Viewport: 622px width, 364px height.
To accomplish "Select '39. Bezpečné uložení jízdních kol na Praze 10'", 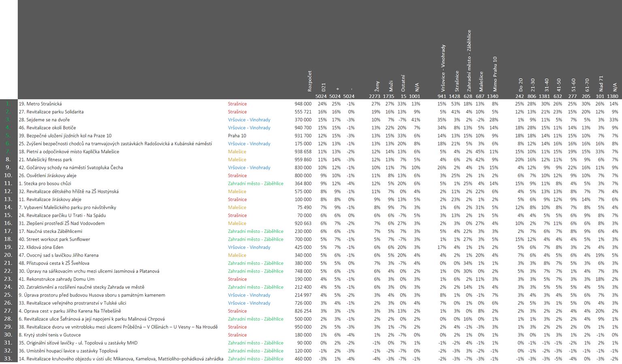I will 65,136.
